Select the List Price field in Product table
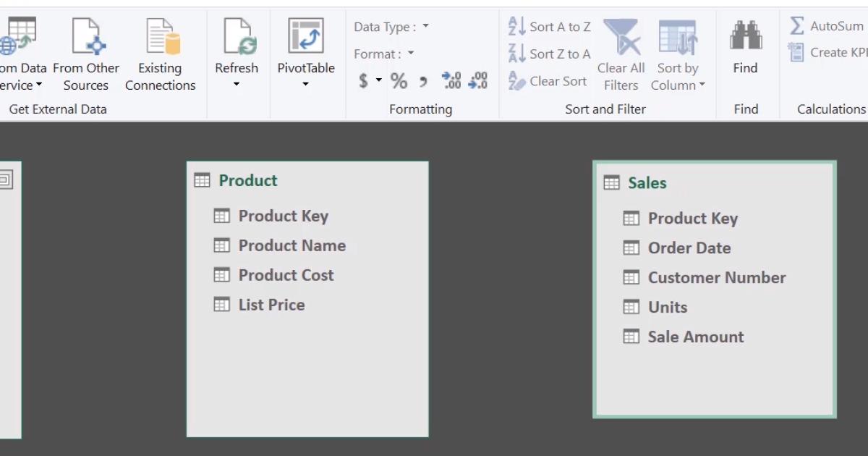This screenshot has height=456, width=868. 271,304
